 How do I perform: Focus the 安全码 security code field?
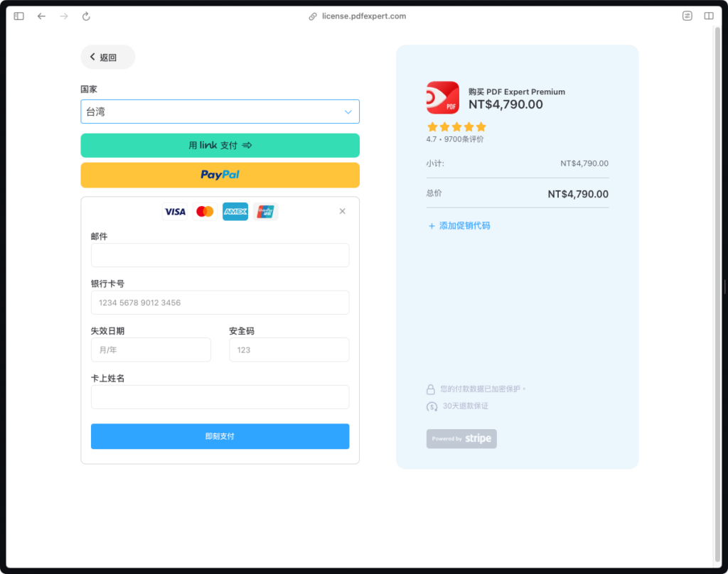click(289, 350)
